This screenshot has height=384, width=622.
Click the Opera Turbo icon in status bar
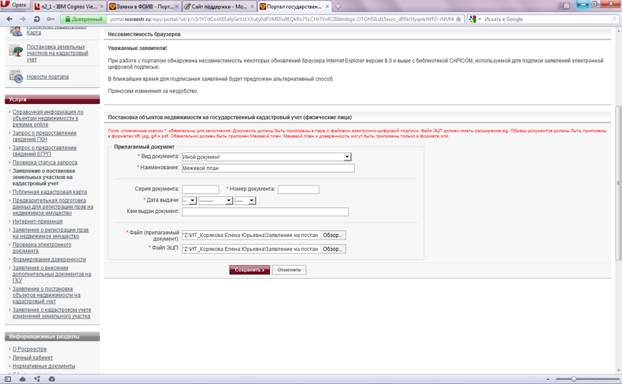(52, 379)
